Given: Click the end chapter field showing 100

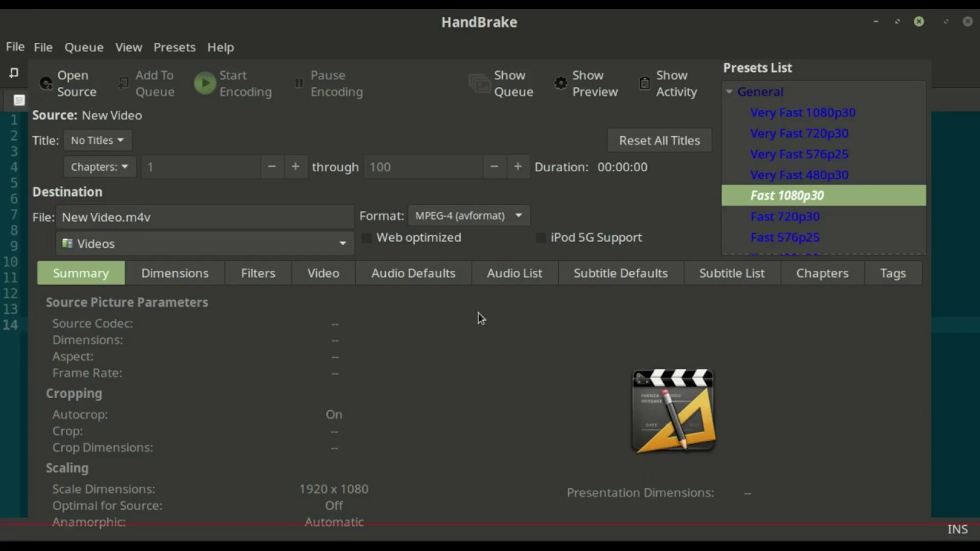Looking at the screenshot, I should (423, 167).
